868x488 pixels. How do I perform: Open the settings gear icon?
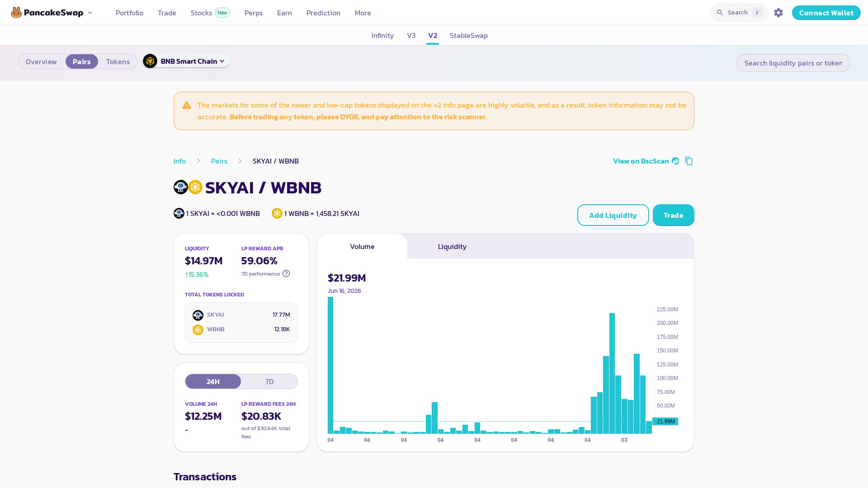(778, 13)
